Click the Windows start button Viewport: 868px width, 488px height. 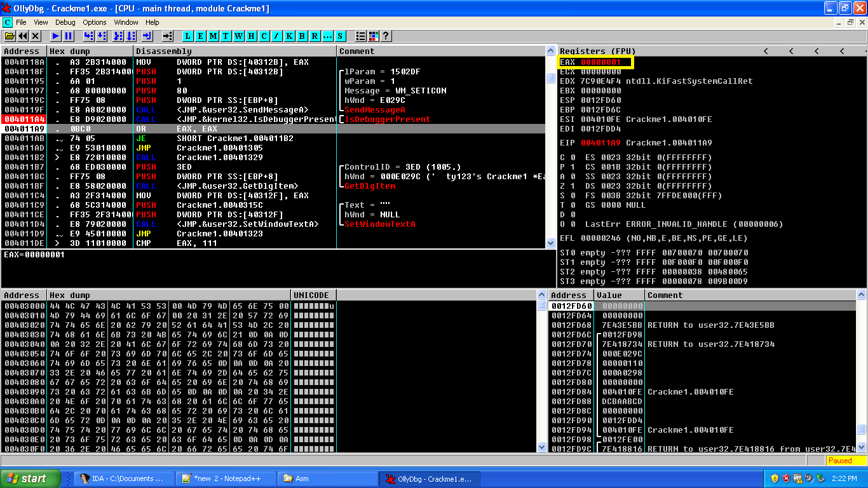coord(31,478)
